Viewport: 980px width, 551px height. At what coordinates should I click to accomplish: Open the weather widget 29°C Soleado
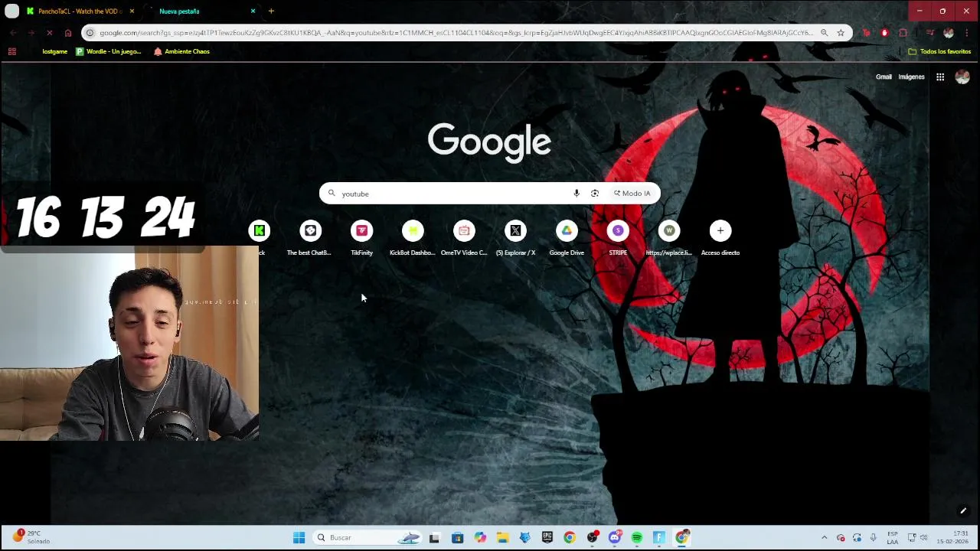[31, 537]
